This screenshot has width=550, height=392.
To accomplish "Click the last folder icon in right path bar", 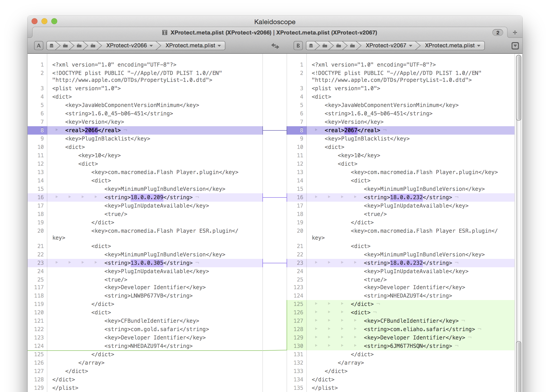I will coord(352,46).
